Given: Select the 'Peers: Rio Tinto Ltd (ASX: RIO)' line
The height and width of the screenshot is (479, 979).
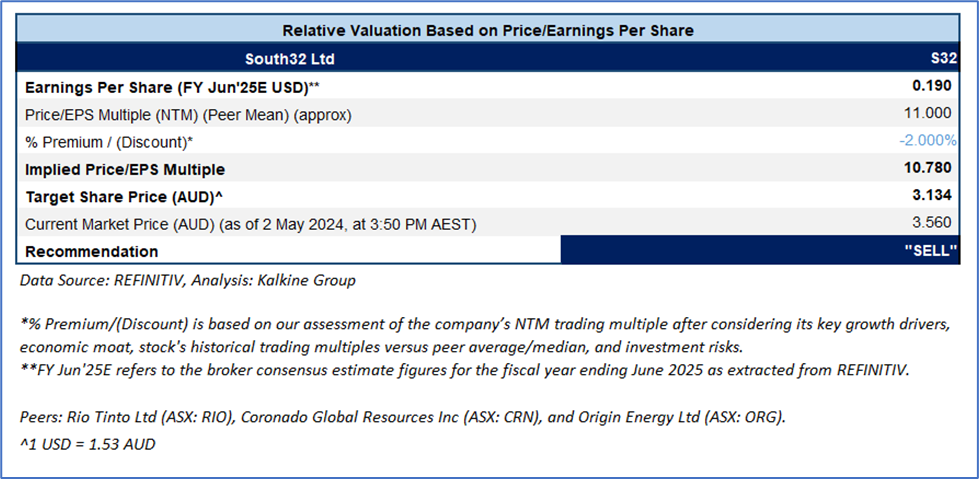Looking at the screenshot, I should (x=402, y=419).
